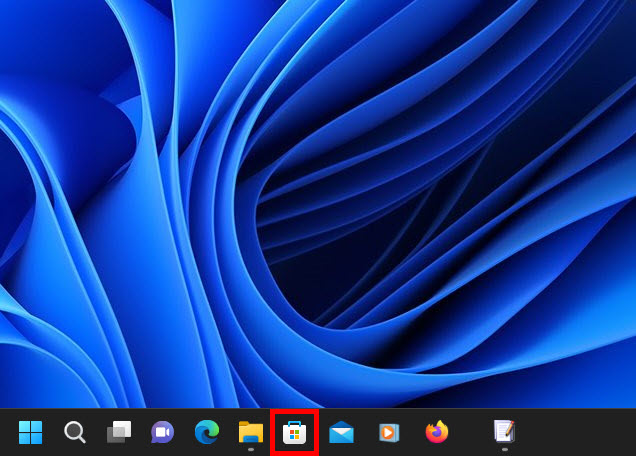Launch the Teams Chat icon
Screen dimensions: 636x456
162,432
